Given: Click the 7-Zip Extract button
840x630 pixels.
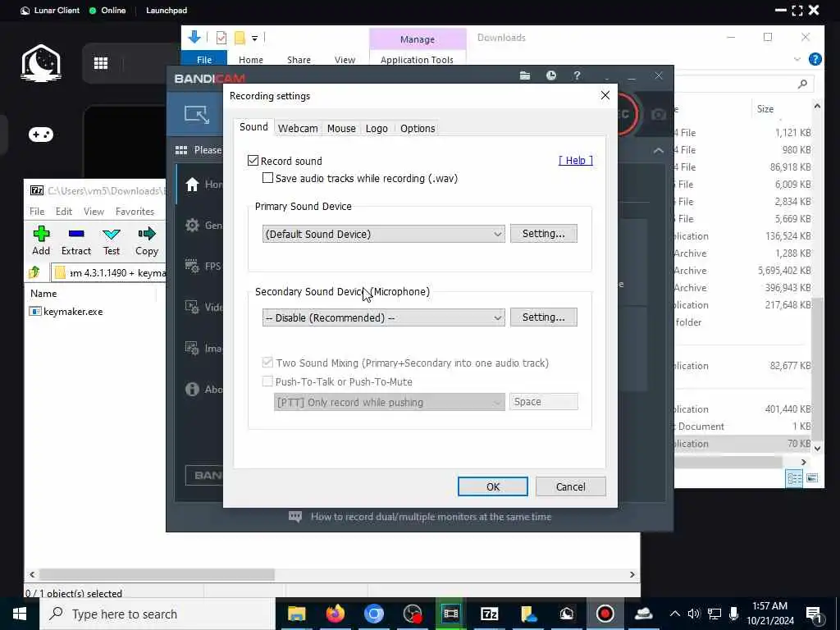Looking at the screenshot, I should tap(76, 240).
